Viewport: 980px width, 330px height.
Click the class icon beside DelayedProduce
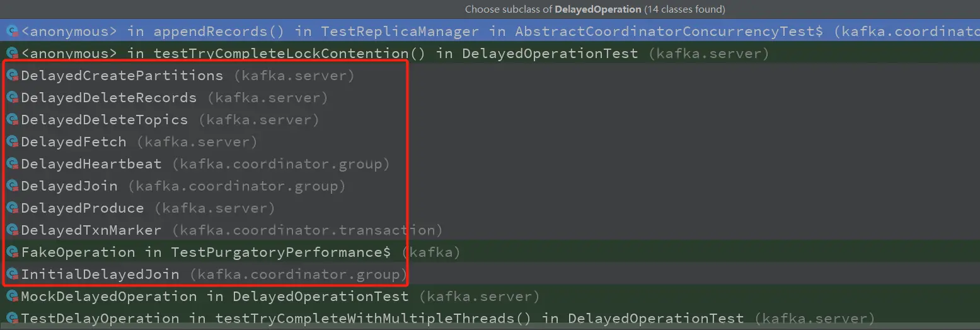(x=12, y=208)
